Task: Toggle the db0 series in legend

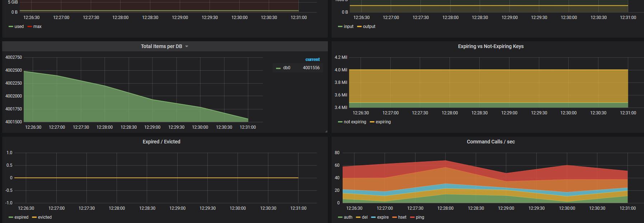Action: pyautogui.click(x=287, y=68)
